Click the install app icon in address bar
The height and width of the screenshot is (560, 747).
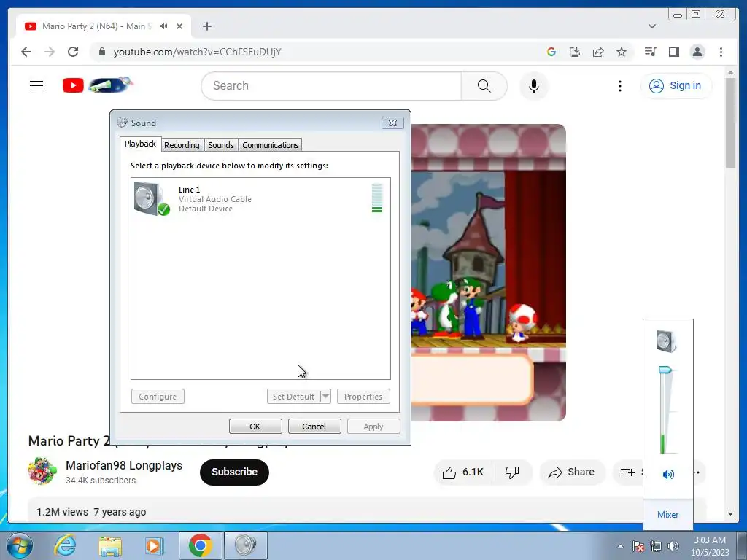pos(575,52)
